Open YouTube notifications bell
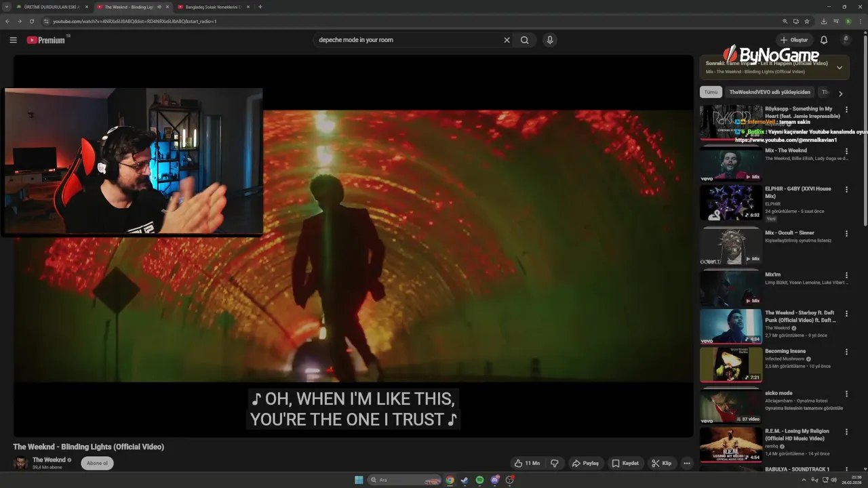868x488 pixels. coord(824,40)
